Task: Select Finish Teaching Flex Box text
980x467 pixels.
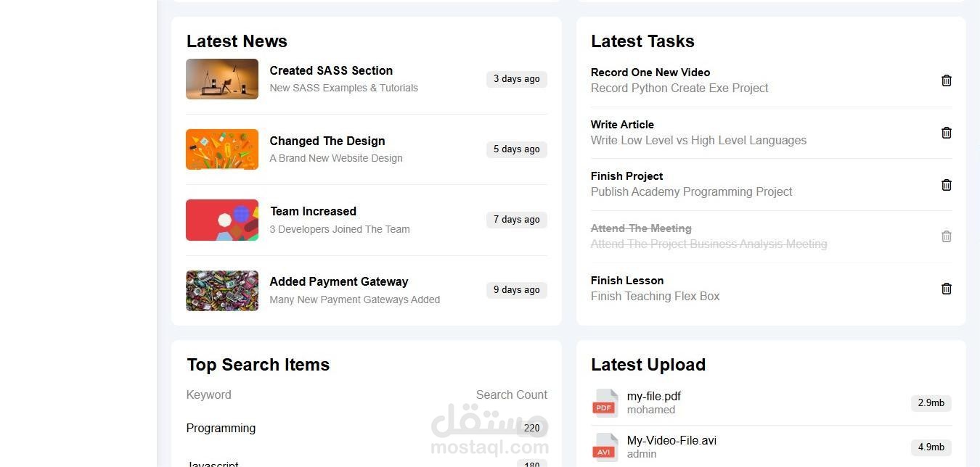Action: click(656, 296)
